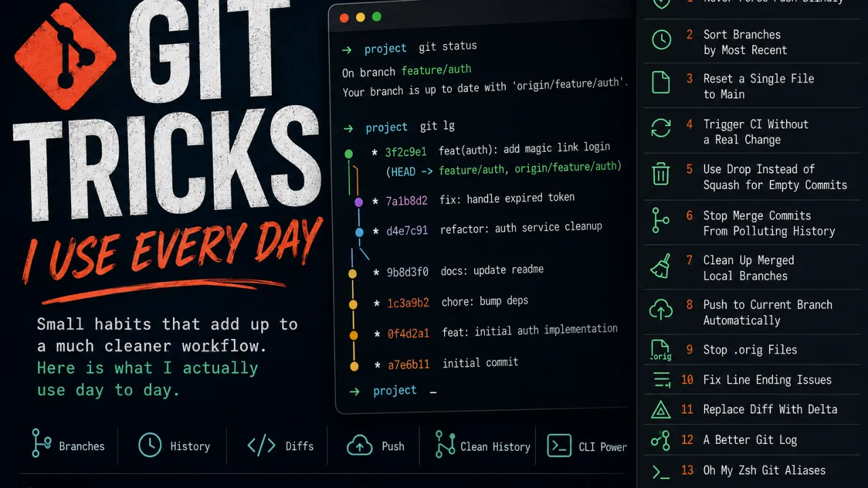The image size is (868, 488).
Task: Click the clock icon beside Sort Branches
Action: click(x=661, y=40)
